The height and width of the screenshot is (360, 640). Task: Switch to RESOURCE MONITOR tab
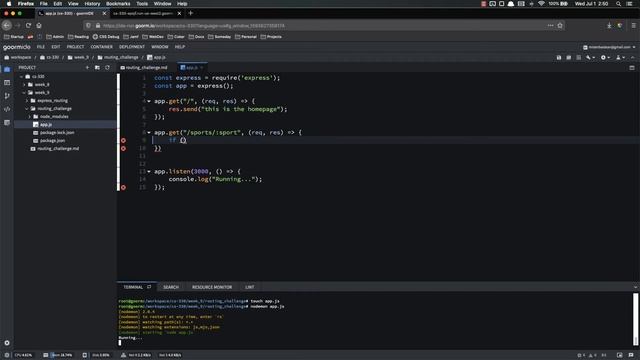(212, 287)
